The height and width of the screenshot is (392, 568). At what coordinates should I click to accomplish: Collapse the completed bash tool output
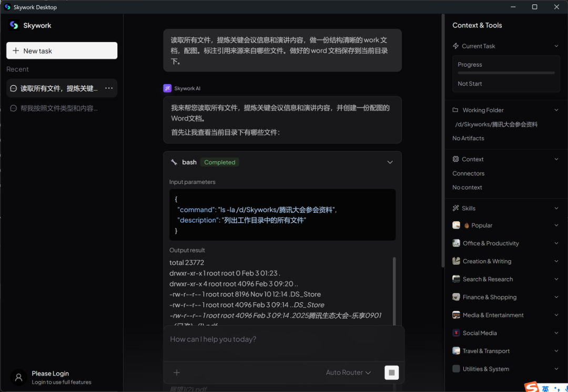tap(390, 162)
